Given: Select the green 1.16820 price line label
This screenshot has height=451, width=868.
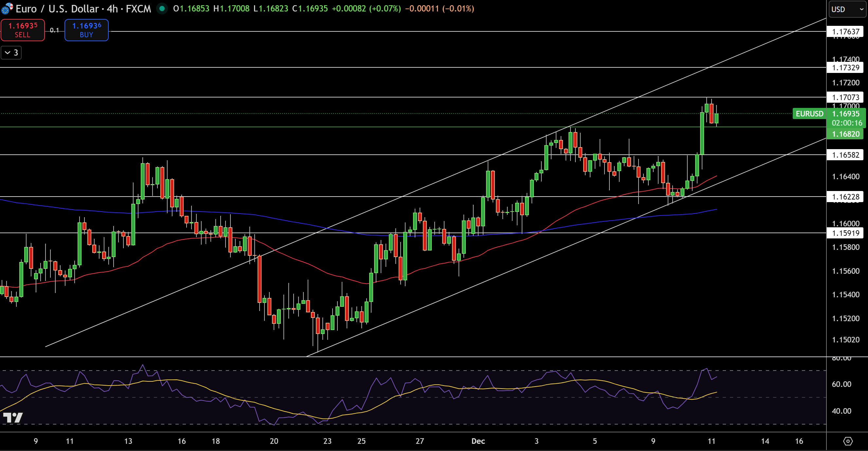Looking at the screenshot, I should [x=845, y=134].
